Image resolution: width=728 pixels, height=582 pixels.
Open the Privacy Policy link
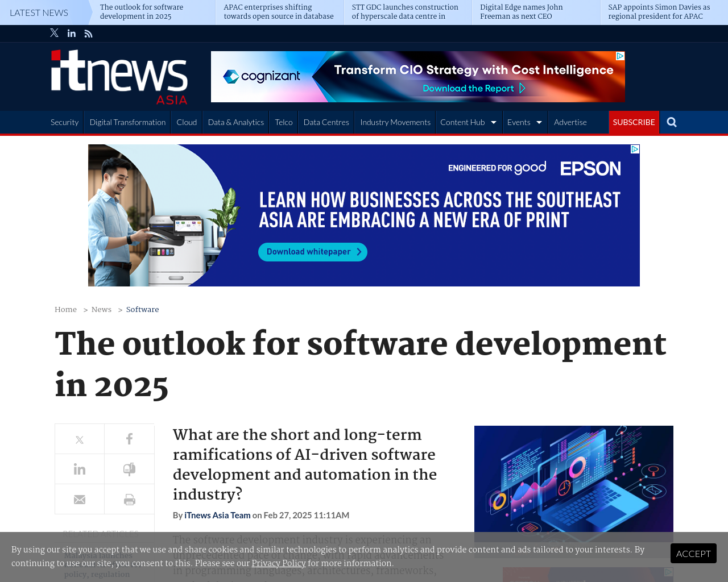click(x=279, y=563)
